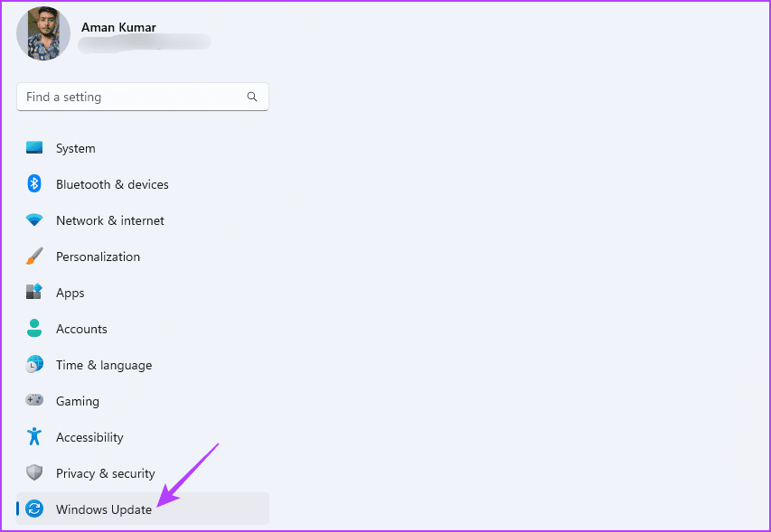Image resolution: width=771 pixels, height=532 pixels.
Task: Click the Privacy & security shield icon
Action: [33, 472]
